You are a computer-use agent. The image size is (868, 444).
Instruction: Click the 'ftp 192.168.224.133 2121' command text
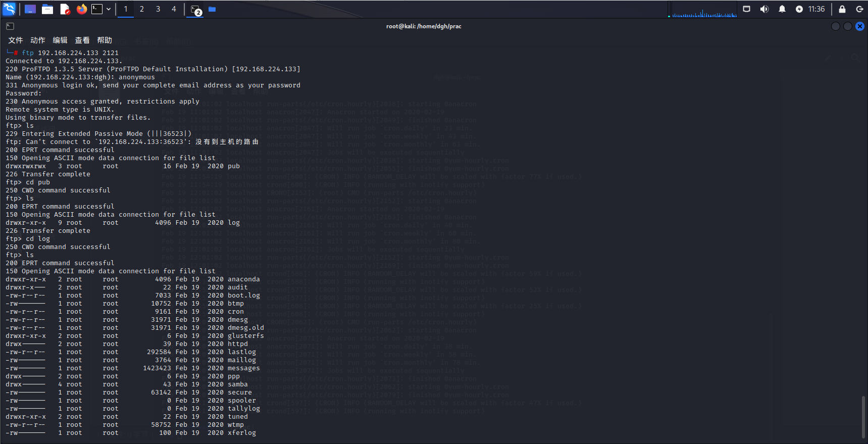(70, 53)
